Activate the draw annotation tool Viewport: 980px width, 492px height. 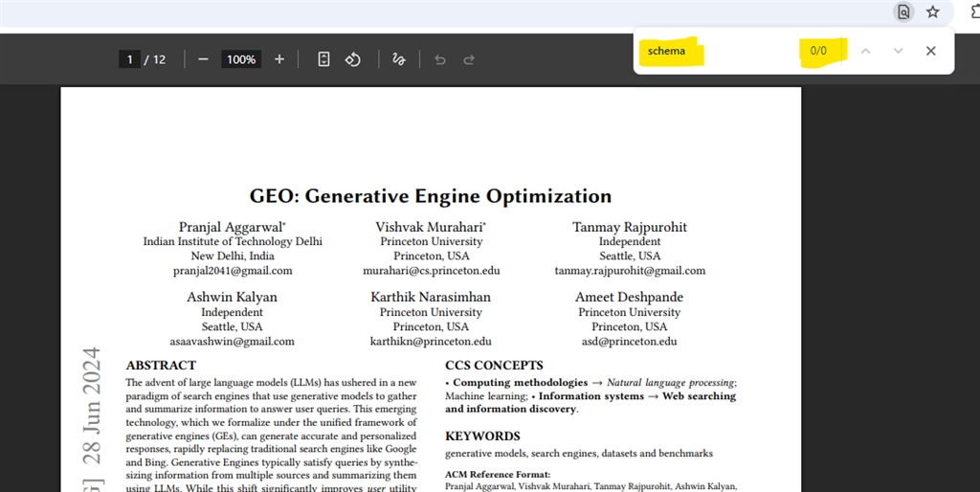coord(399,59)
